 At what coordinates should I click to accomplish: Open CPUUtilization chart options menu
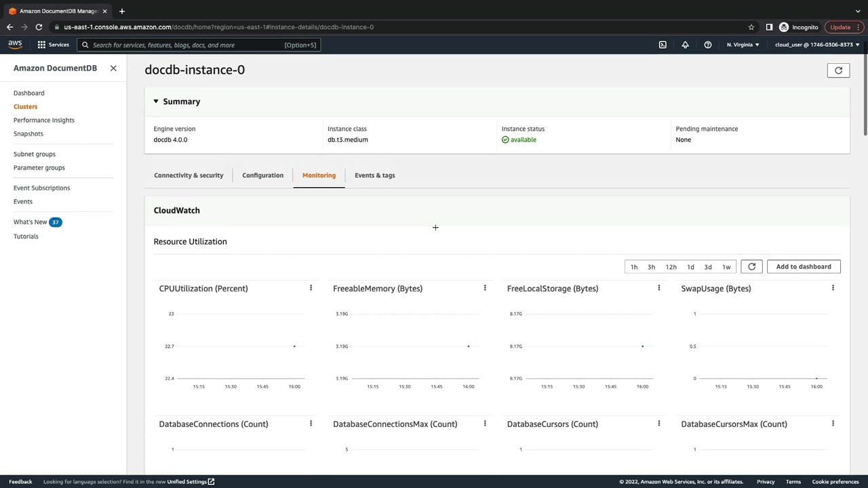pyautogui.click(x=311, y=289)
